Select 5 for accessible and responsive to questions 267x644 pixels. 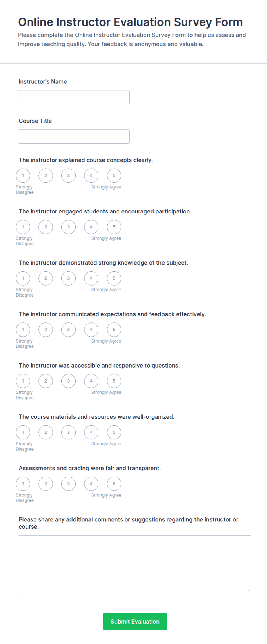click(114, 381)
